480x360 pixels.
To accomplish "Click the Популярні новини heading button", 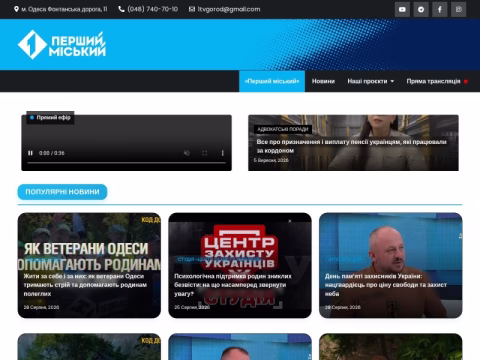I will pos(62,192).
